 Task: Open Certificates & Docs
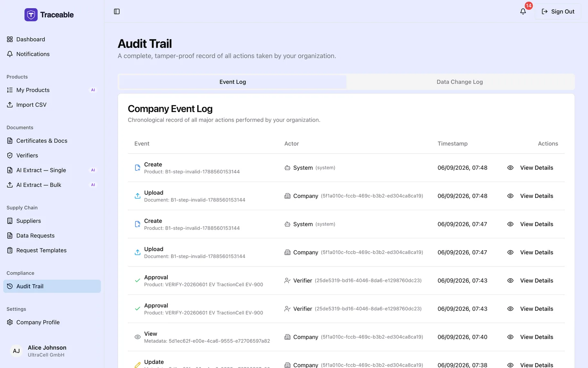(52, 141)
